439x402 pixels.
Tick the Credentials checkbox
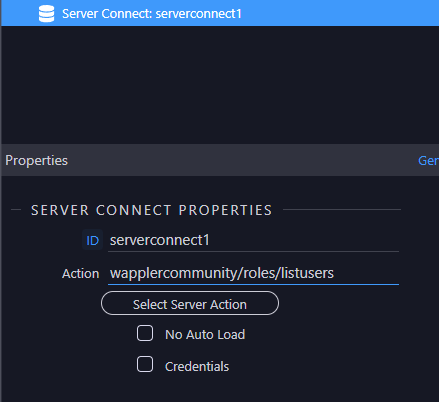click(145, 364)
